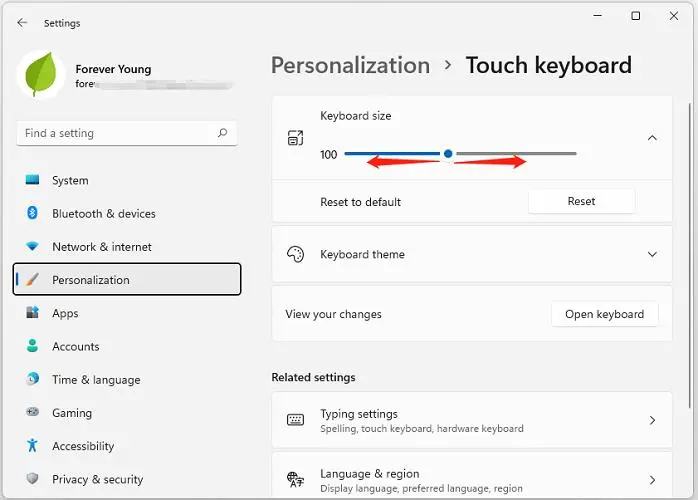Image resolution: width=698 pixels, height=500 pixels.
Task: Click the Accounts person icon
Action: pos(32,346)
